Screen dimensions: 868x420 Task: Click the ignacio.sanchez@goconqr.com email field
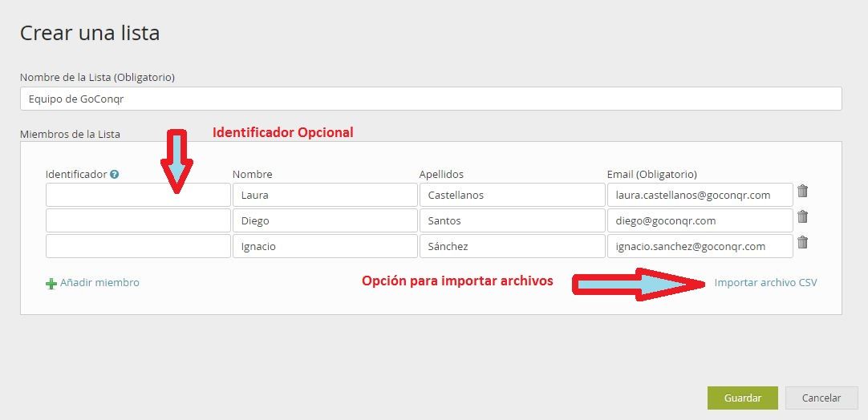699,246
